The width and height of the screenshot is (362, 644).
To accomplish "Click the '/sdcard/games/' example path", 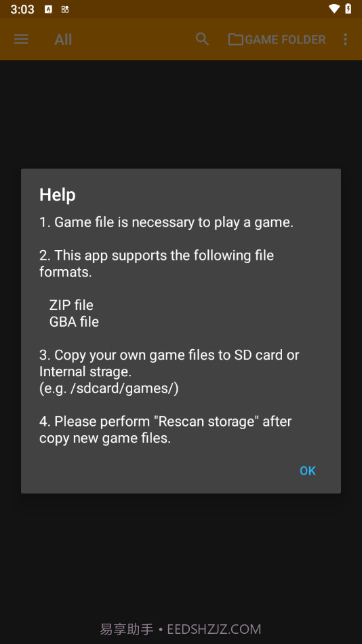I will point(122,388).
